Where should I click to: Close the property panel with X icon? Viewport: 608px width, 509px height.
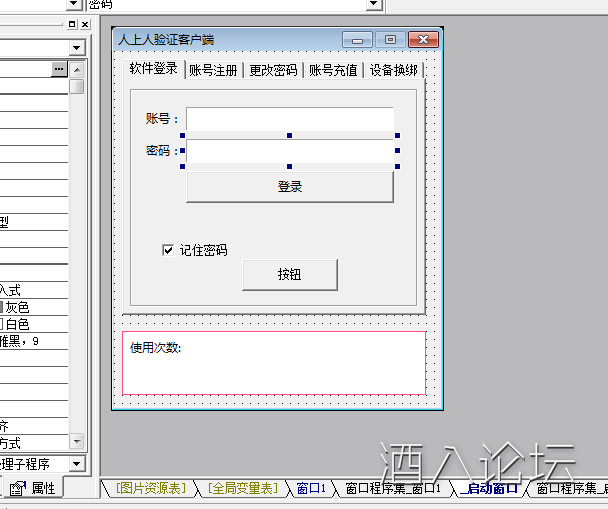click(x=83, y=24)
